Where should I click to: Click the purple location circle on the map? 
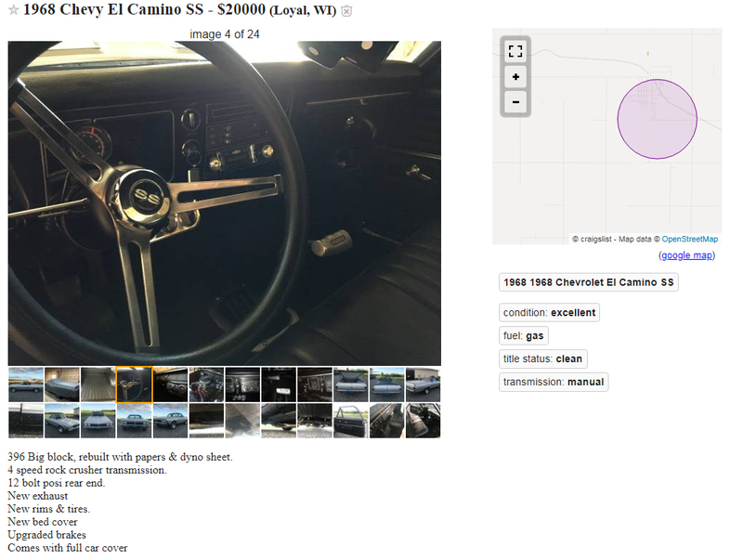tap(657, 119)
